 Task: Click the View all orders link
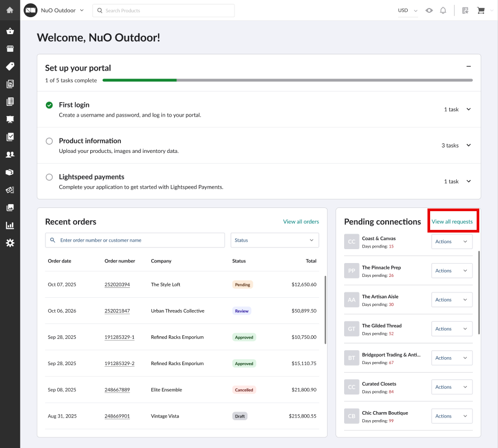[x=301, y=221]
